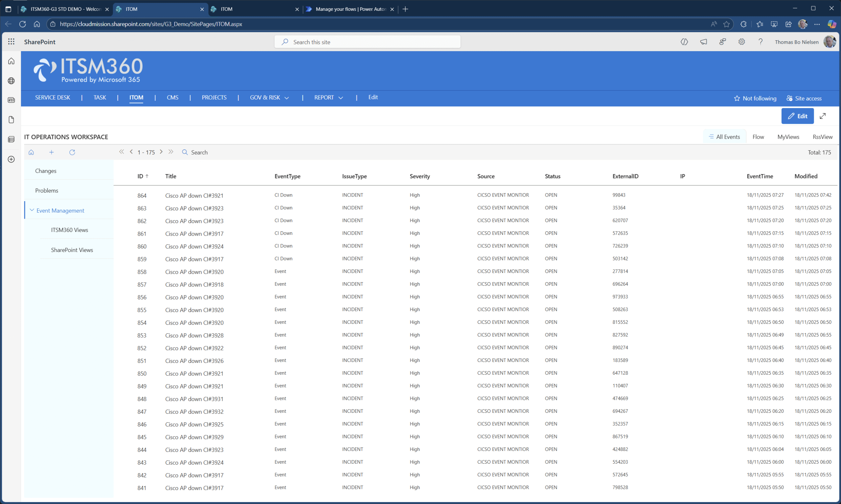Add page to browser favorites star
Viewport: 841px width, 504px height.
click(x=726, y=24)
